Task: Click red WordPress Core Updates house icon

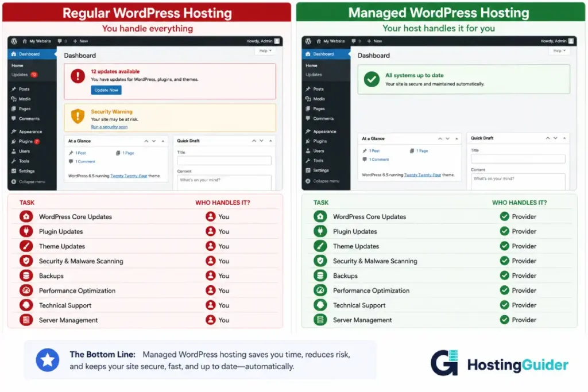Action: 26,216
